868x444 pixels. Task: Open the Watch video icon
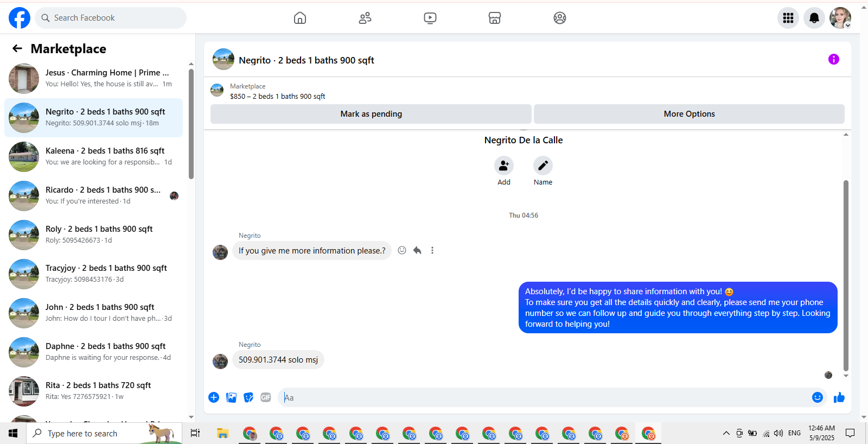pyautogui.click(x=430, y=18)
